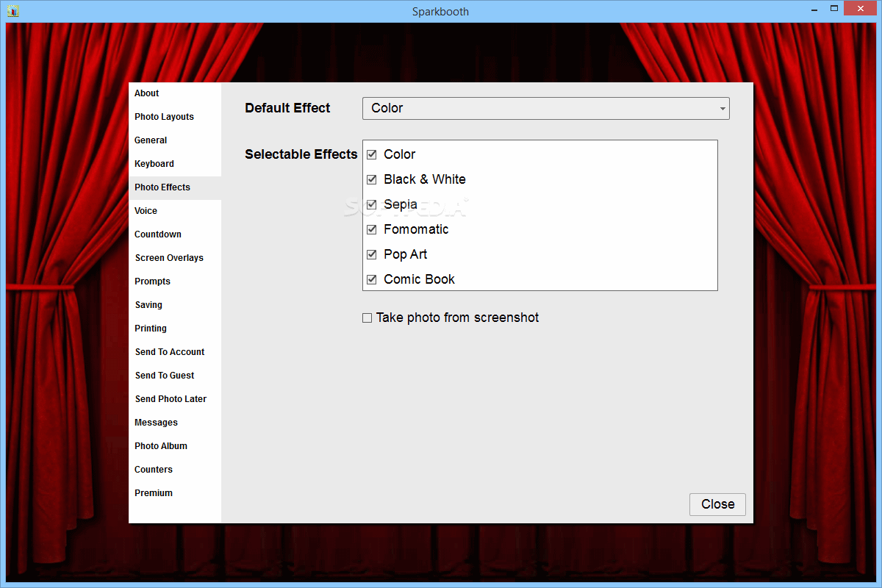This screenshot has width=882, height=588.
Task: Uncheck the Black & White effect checkbox
Action: [x=372, y=179]
